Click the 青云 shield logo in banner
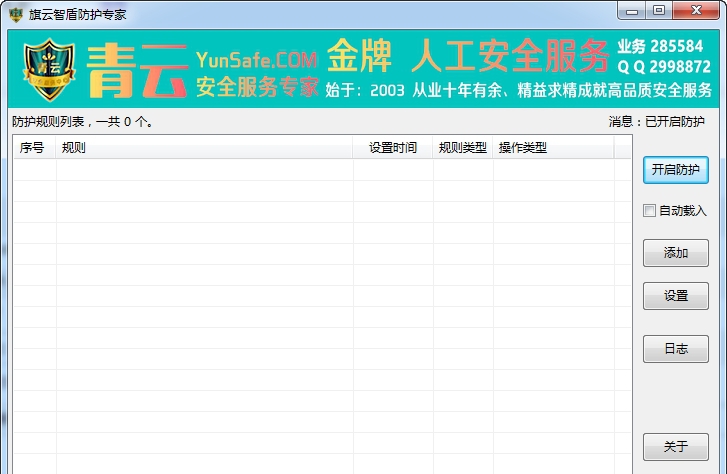 point(49,70)
